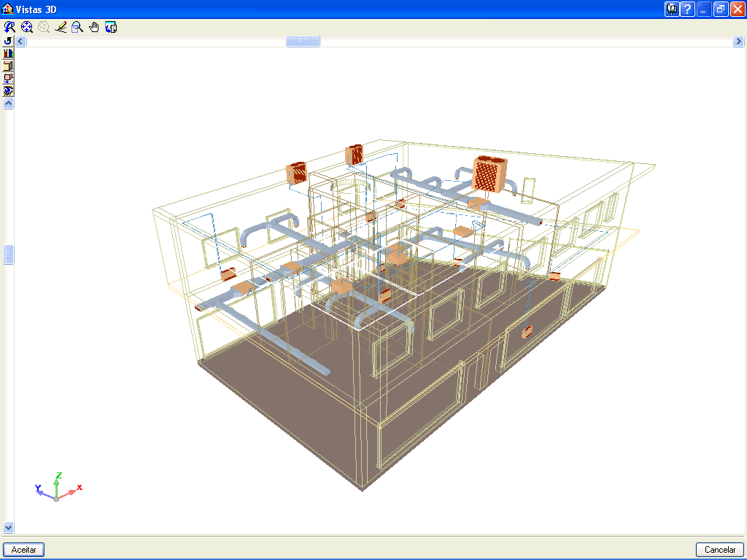
Task: Close the Vistas 3D window
Action: click(x=737, y=9)
